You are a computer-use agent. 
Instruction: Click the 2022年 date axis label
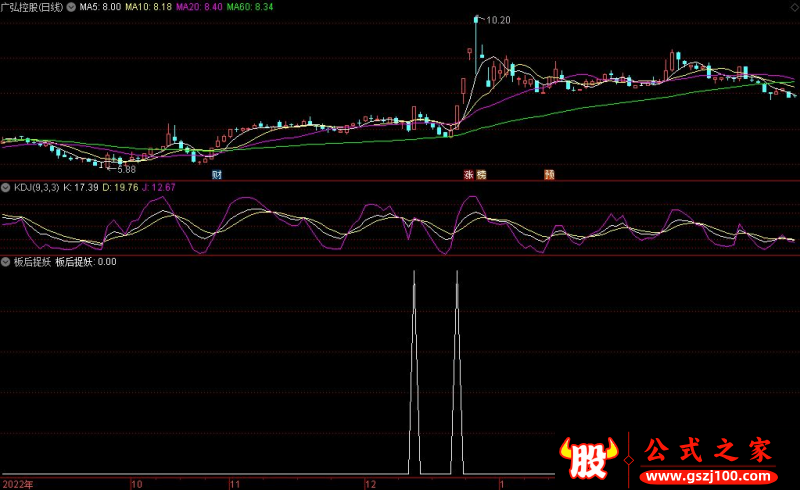pyautogui.click(x=17, y=483)
